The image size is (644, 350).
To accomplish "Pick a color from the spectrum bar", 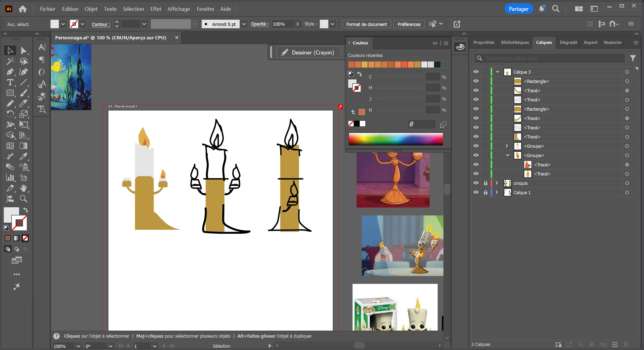I will [x=396, y=139].
